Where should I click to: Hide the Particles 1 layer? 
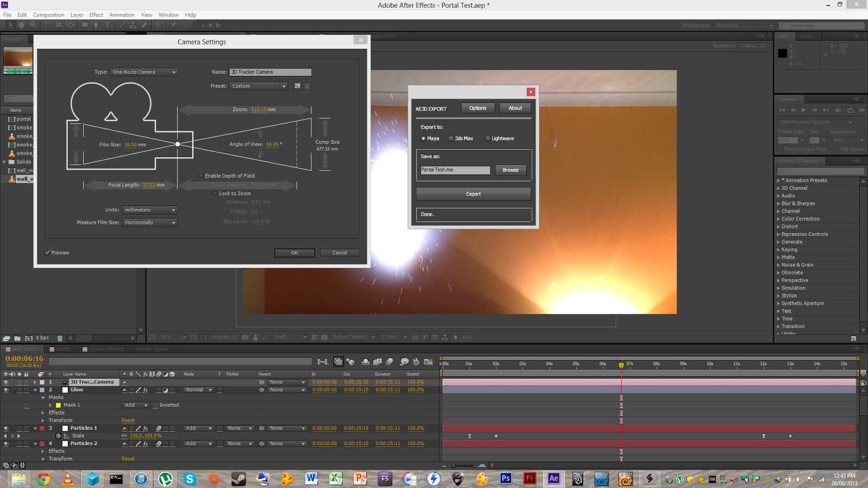(6, 428)
